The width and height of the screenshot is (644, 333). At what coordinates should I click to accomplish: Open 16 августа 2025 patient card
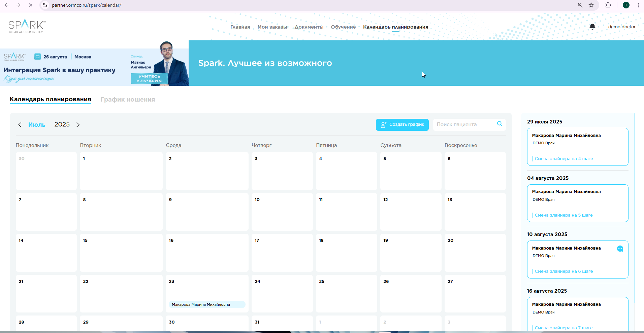pos(578,314)
